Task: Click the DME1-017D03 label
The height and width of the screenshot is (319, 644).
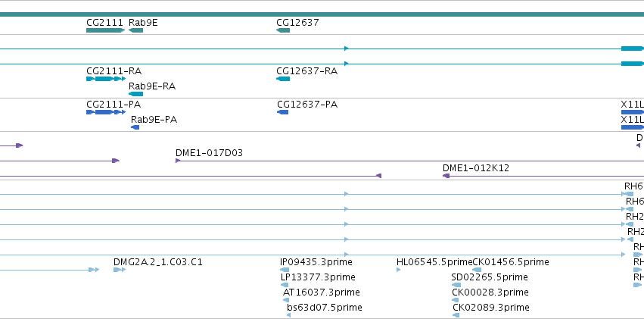Action: [x=209, y=153]
